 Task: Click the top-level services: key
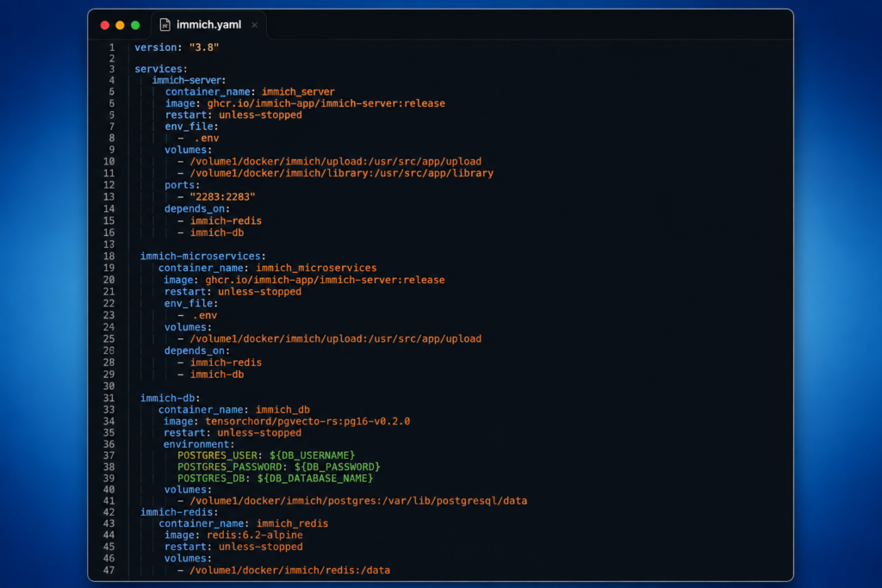tap(161, 69)
